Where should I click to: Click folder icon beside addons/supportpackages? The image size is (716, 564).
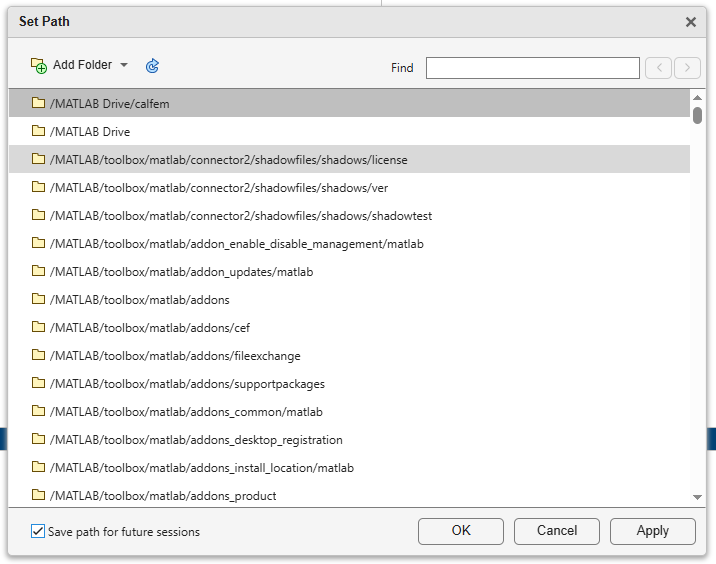[x=38, y=383]
